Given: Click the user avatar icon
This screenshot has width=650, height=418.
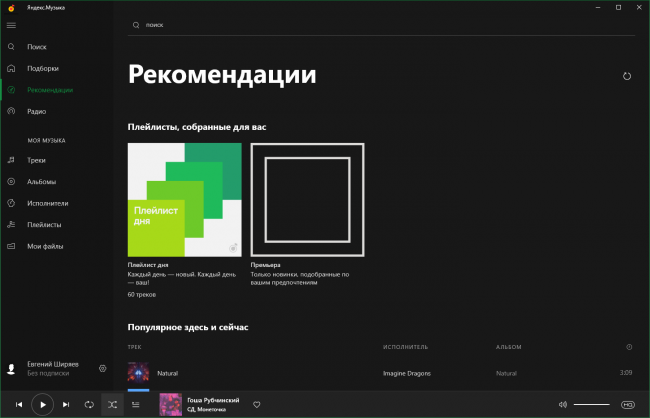Looking at the screenshot, I should coord(11,369).
